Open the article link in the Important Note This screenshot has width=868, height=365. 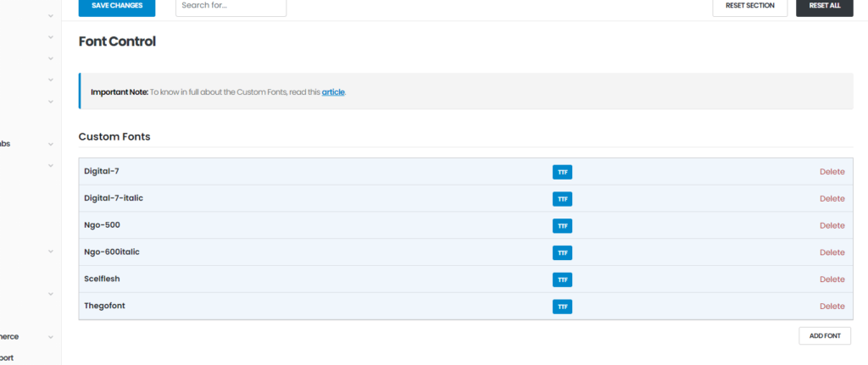333,91
